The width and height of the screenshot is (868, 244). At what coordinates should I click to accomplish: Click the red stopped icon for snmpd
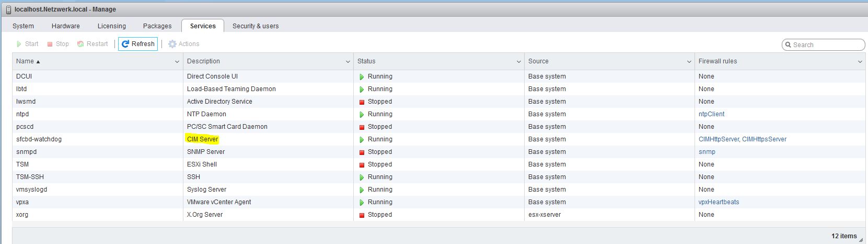pyautogui.click(x=362, y=152)
